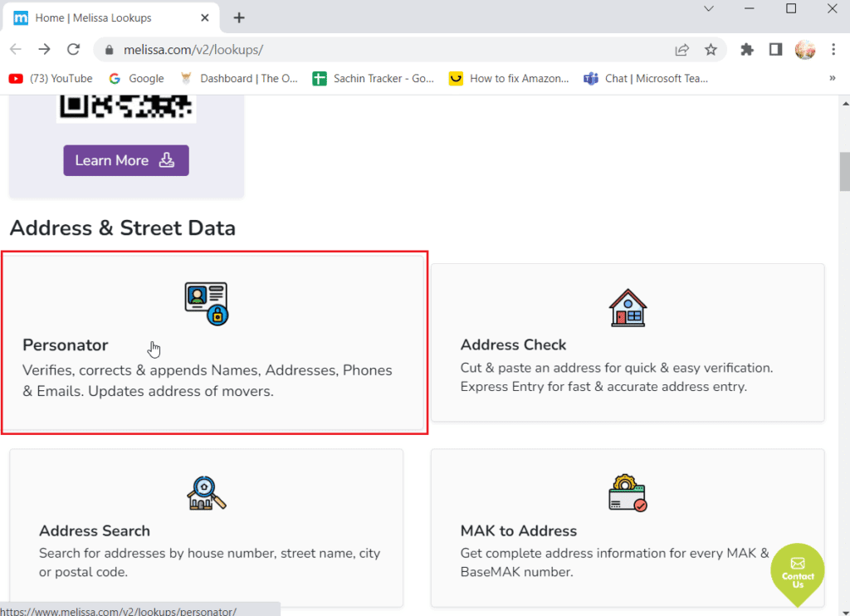The width and height of the screenshot is (850, 616).
Task: Click the Learn More button
Action: 126,160
